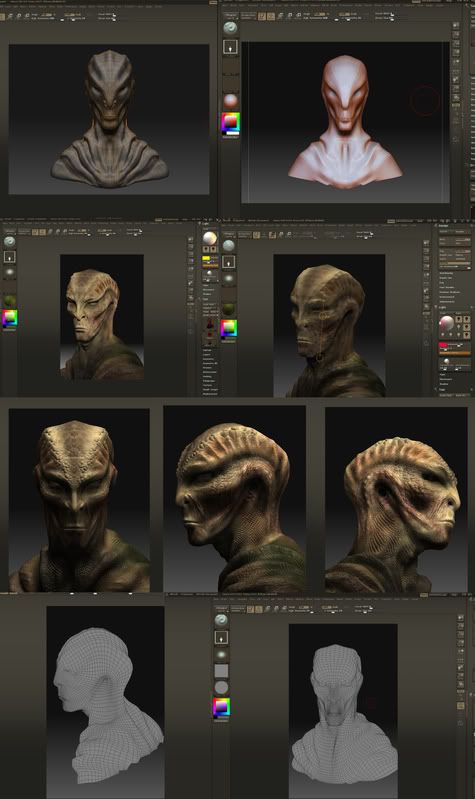475x799 pixels.
Task: Toggle the Draw button above the red clay bust canvas
Action: [x=271, y=16]
